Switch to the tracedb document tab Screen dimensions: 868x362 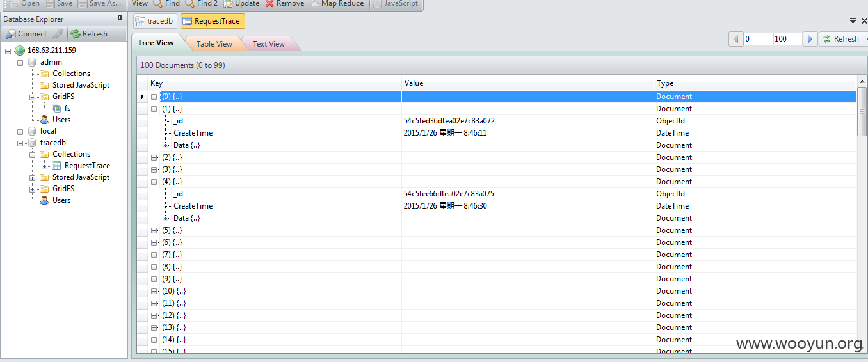click(155, 21)
